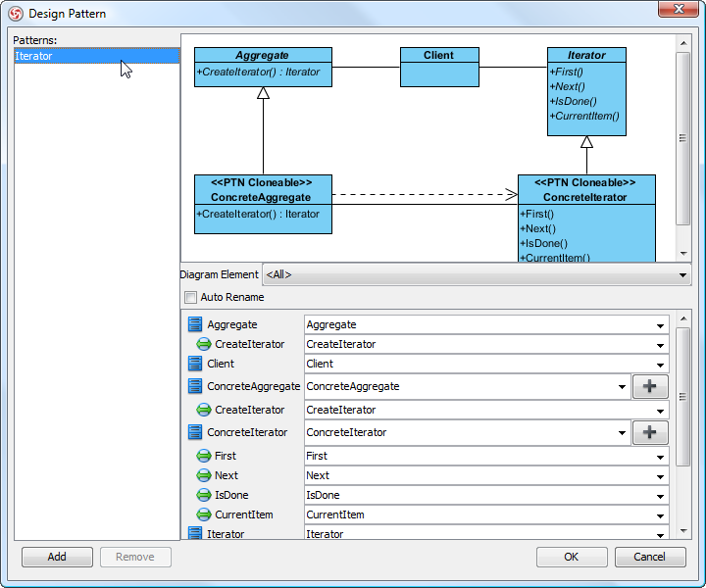Click the First operation icon
This screenshot has width=706, height=588.
(x=204, y=456)
